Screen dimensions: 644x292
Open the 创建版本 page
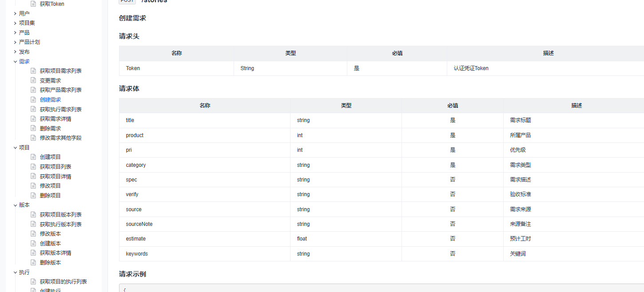coord(50,244)
